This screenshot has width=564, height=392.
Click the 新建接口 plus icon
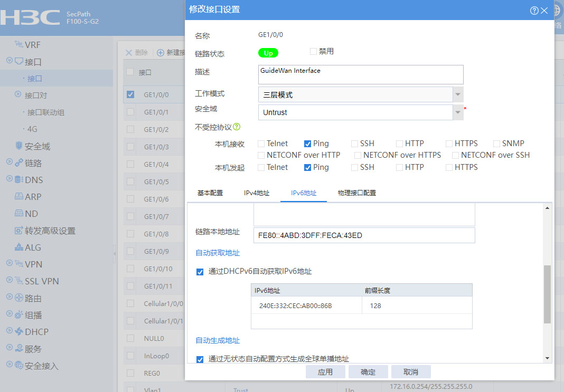click(161, 53)
